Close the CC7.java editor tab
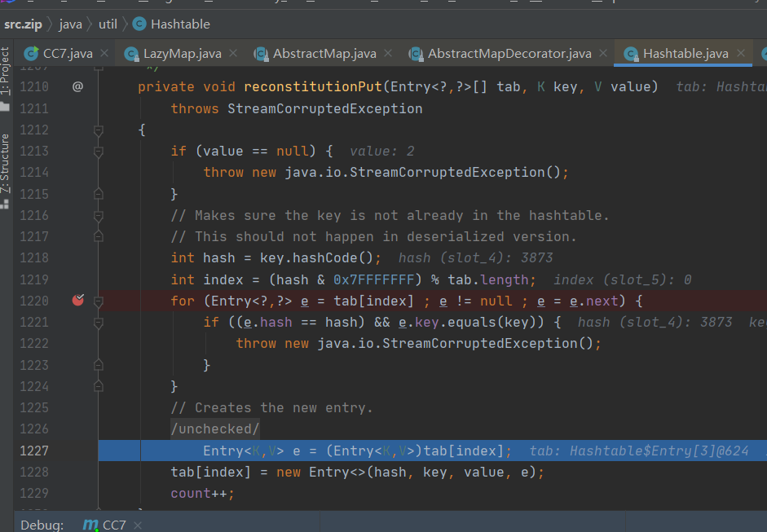 (x=104, y=53)
